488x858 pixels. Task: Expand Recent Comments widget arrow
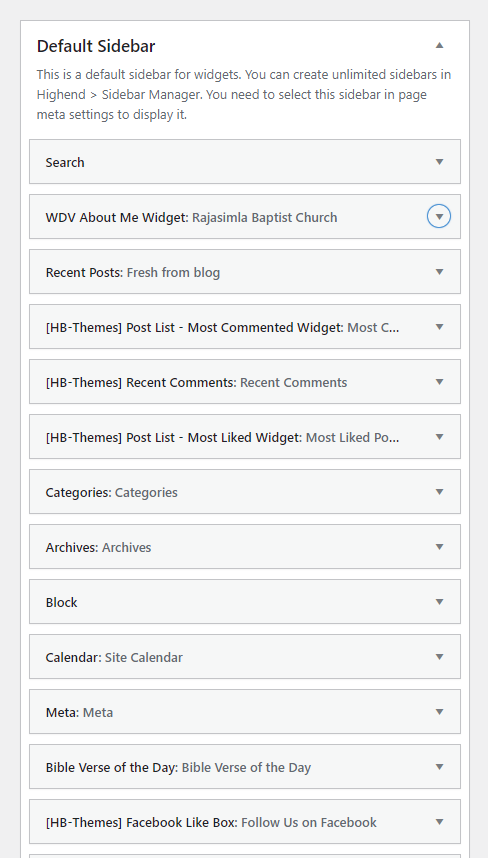tap(439, 382)
